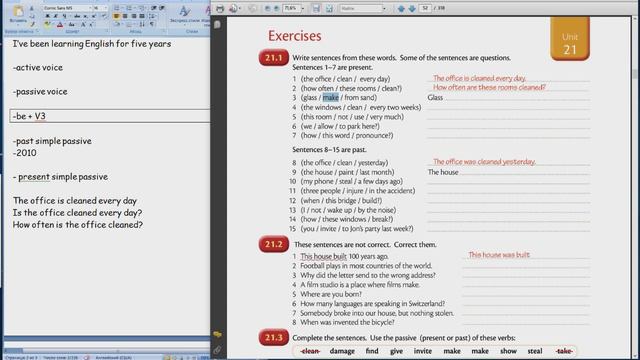Click the PDF toolbar icon next to print
The width and height of the screenshot is (640, 360).
[x=234, y=8]
